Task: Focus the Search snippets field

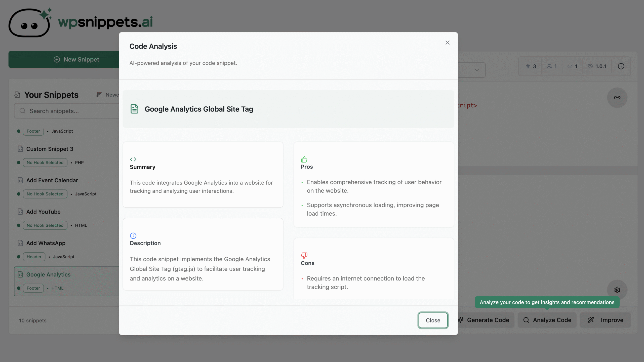Action: click(x=67, y=111)
